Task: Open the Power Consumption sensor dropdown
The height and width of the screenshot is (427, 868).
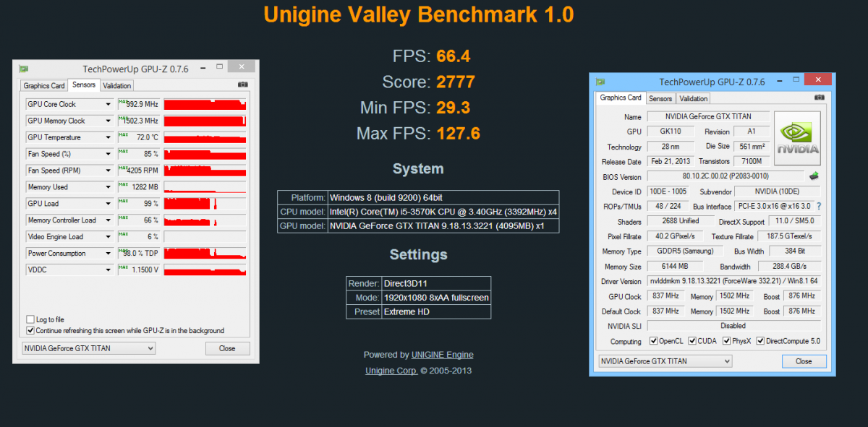Action: pos(109,254)
